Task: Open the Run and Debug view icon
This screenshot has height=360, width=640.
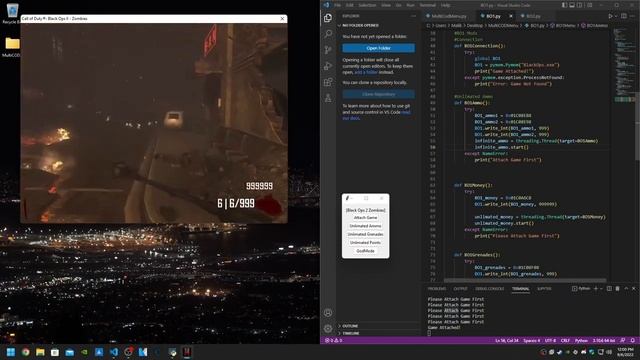Action: point(328,66)
